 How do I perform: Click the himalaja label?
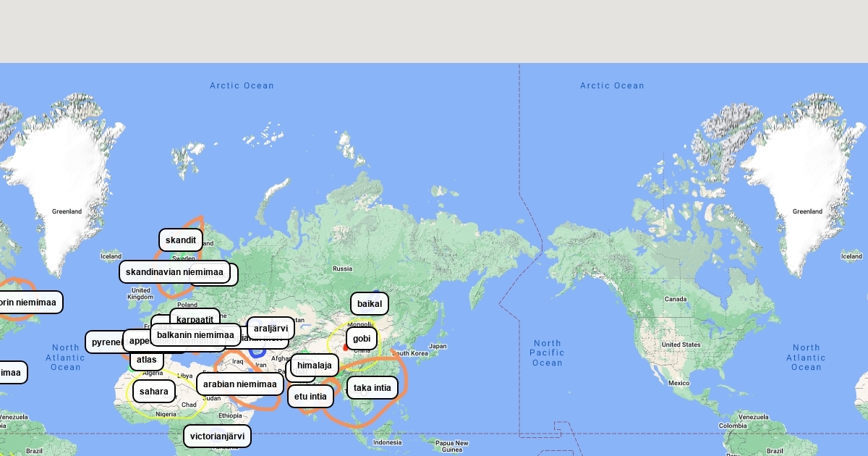tap(314, 366)
